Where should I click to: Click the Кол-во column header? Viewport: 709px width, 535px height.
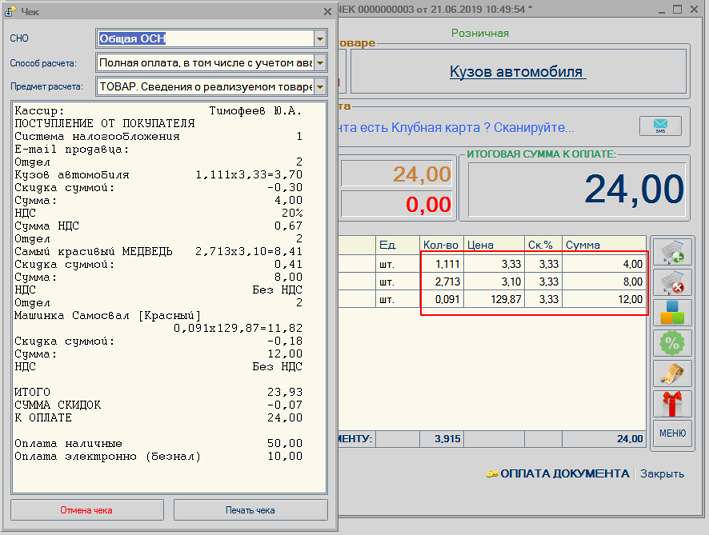441,245
